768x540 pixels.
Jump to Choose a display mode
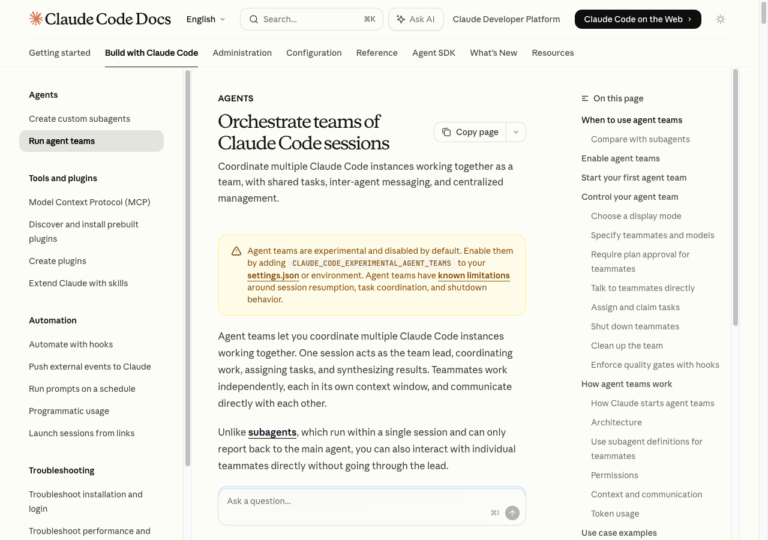point(636,216)
